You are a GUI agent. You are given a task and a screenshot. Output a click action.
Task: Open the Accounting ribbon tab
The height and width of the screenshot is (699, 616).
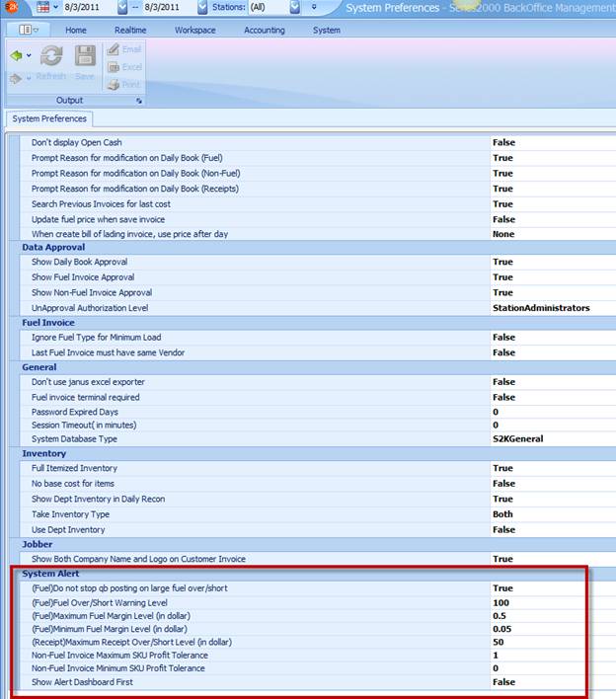click(265, 30)
